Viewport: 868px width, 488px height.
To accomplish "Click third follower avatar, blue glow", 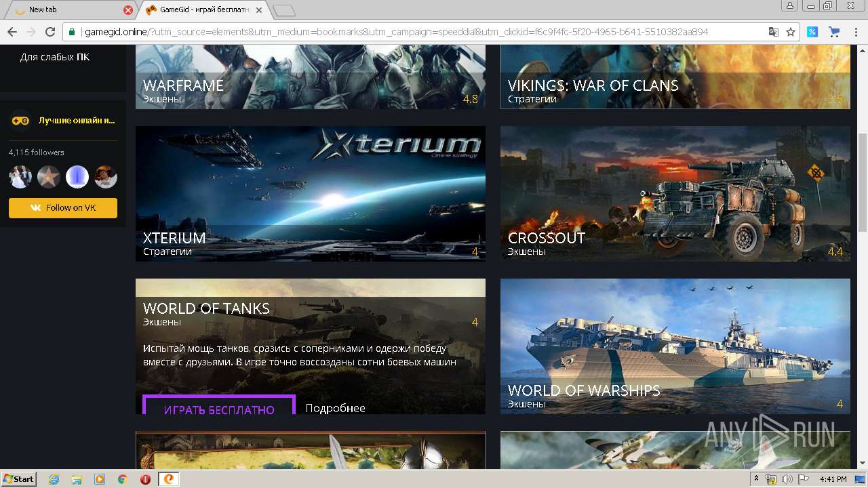I will [77, 177].
